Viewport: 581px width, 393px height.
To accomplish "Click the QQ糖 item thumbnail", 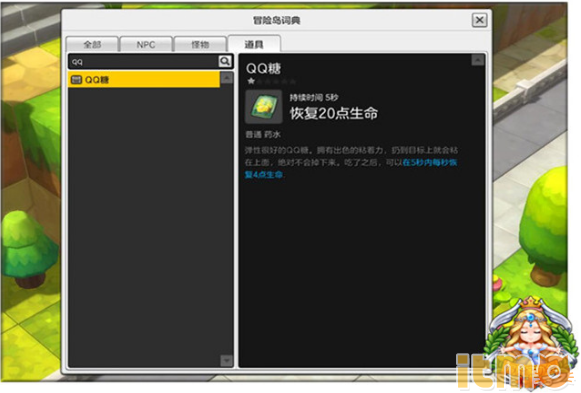I will [x=264, y=107].
